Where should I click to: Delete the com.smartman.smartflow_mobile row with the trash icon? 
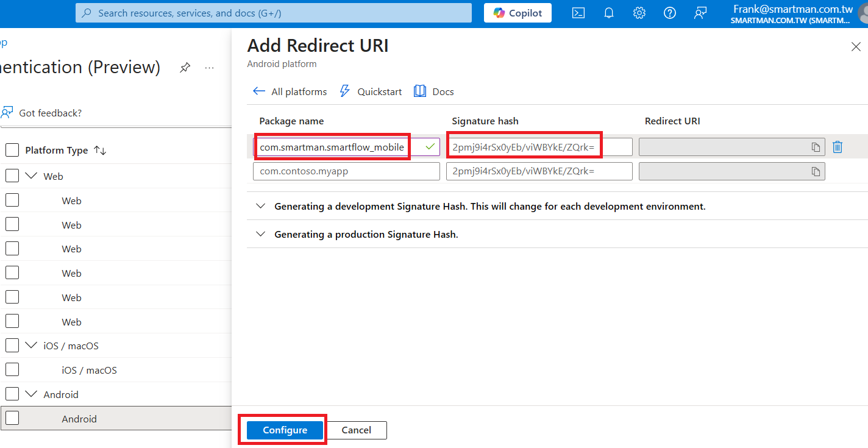838,147
